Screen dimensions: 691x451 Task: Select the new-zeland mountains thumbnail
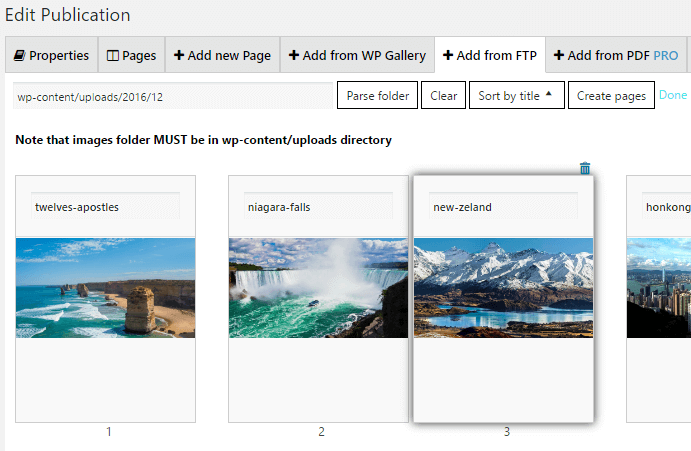(503, 288)
